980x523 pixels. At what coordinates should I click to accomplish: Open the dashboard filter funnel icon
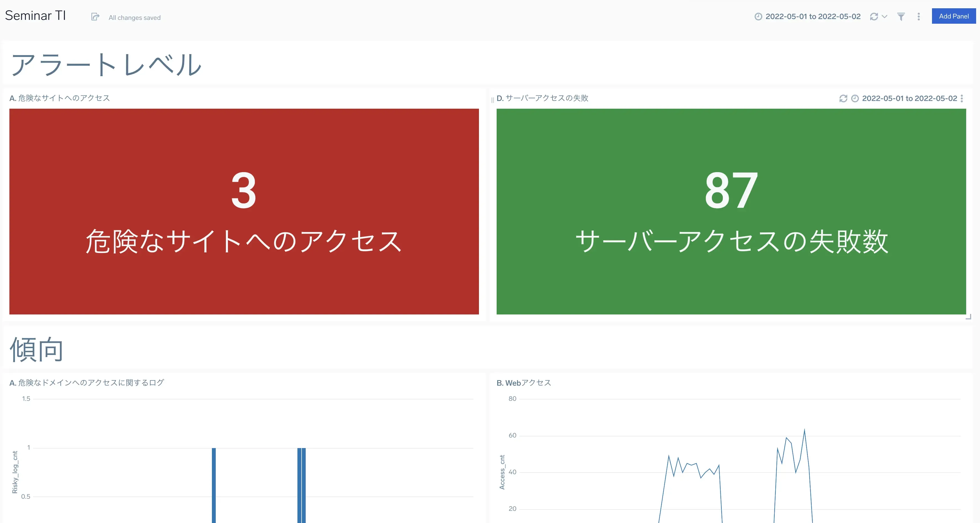(901, 17)
